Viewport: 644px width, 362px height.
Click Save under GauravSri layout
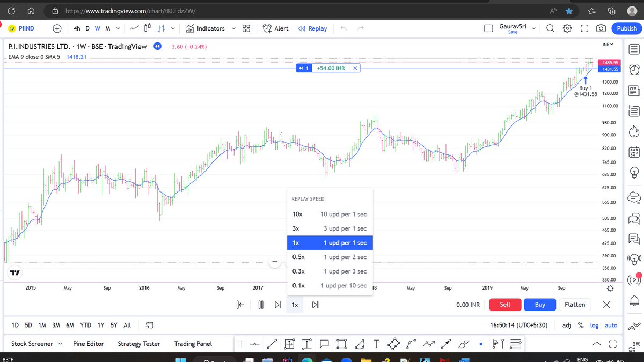coord(513,32)
